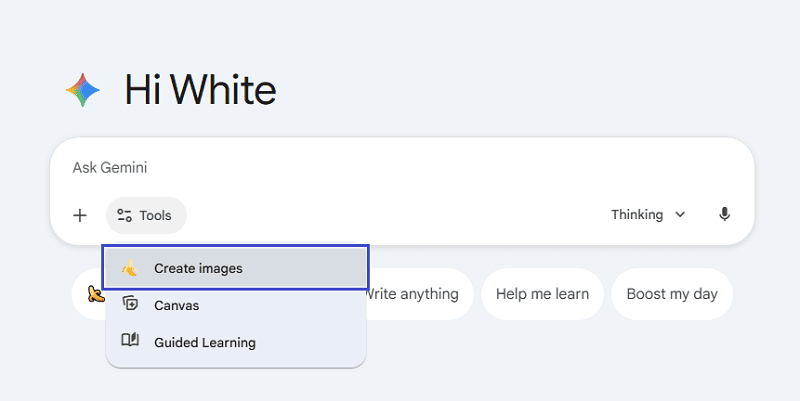Screen dimensions: 800x401
Task: Click the plus icon to add files
Action: coord(80,215)
